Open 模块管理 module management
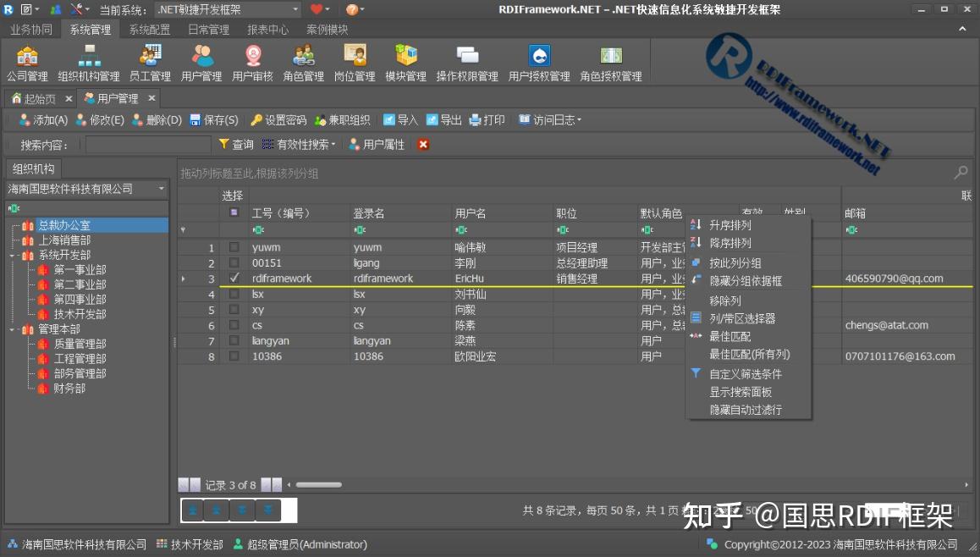Viewport: 980px width, 557px height. (405, 61)
